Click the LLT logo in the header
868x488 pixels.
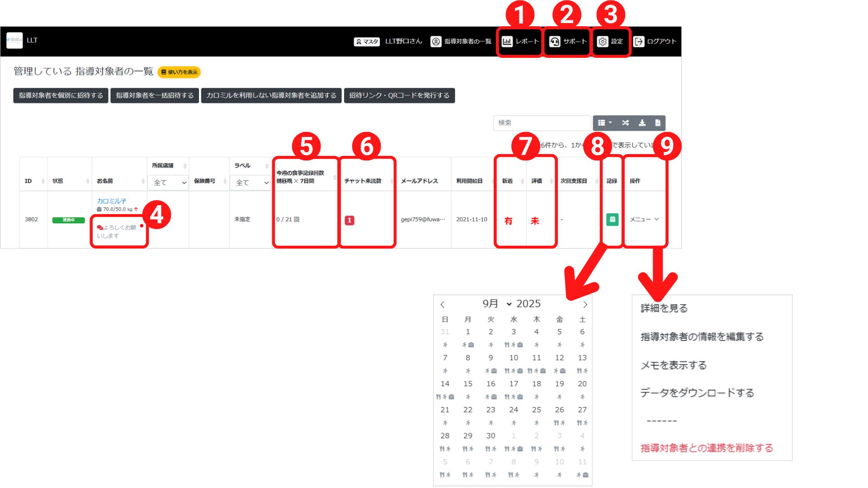click(x=14, y=40)
